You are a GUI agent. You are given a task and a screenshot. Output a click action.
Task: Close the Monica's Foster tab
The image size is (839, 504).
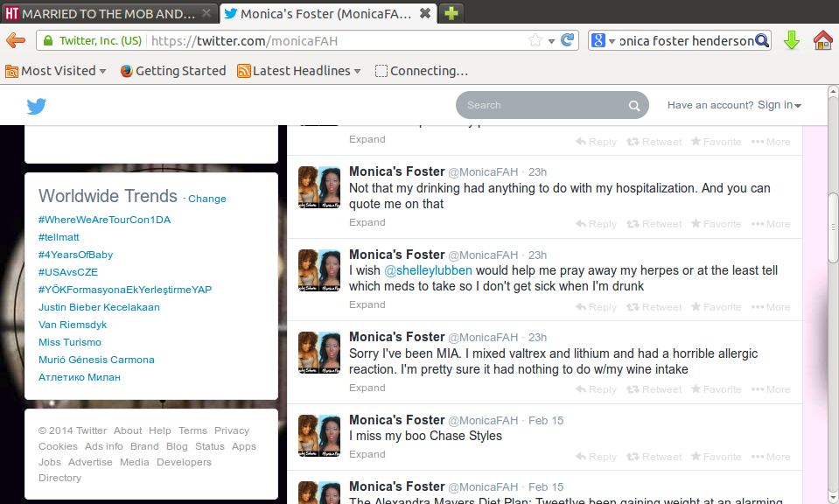[425, 13]
